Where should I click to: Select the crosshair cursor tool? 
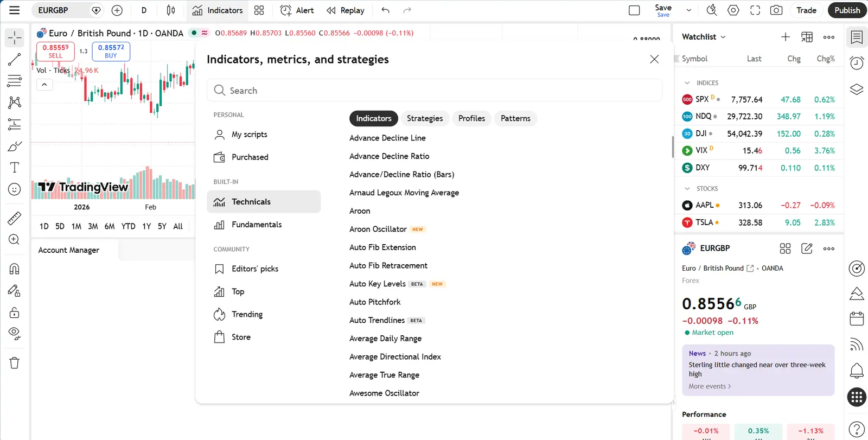(15, 37)
